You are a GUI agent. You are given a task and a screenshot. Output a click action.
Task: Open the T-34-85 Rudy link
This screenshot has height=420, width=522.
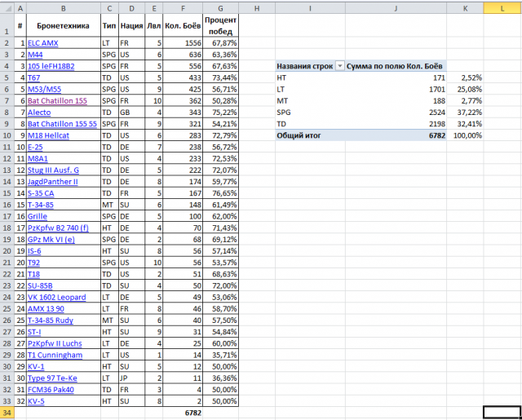(x=51, y=321)
